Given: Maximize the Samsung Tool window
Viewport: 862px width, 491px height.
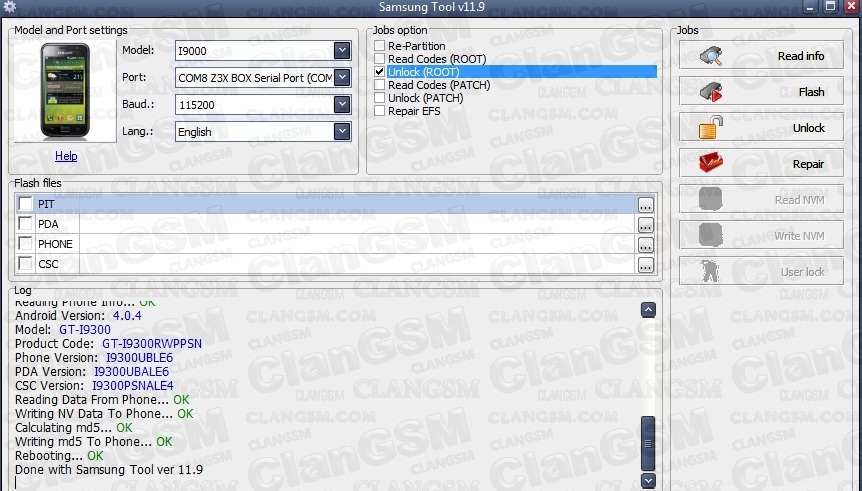Looking at the screenshot, I should click(x=830, y=6).
